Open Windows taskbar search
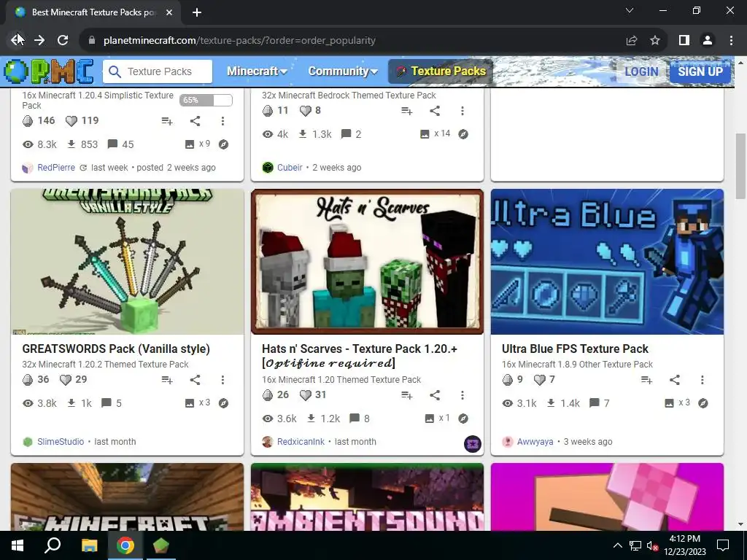The width and height of the screenshot is (747, 560). pos(53,545)
